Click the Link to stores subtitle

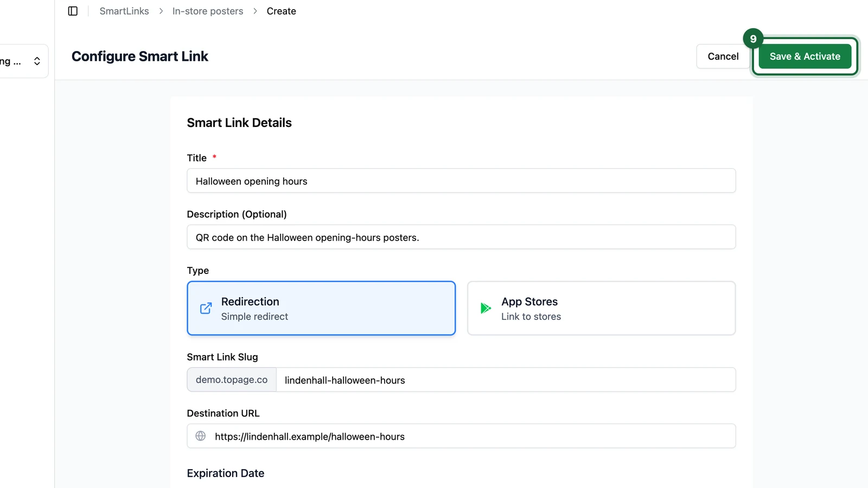(x=531, y=317)
